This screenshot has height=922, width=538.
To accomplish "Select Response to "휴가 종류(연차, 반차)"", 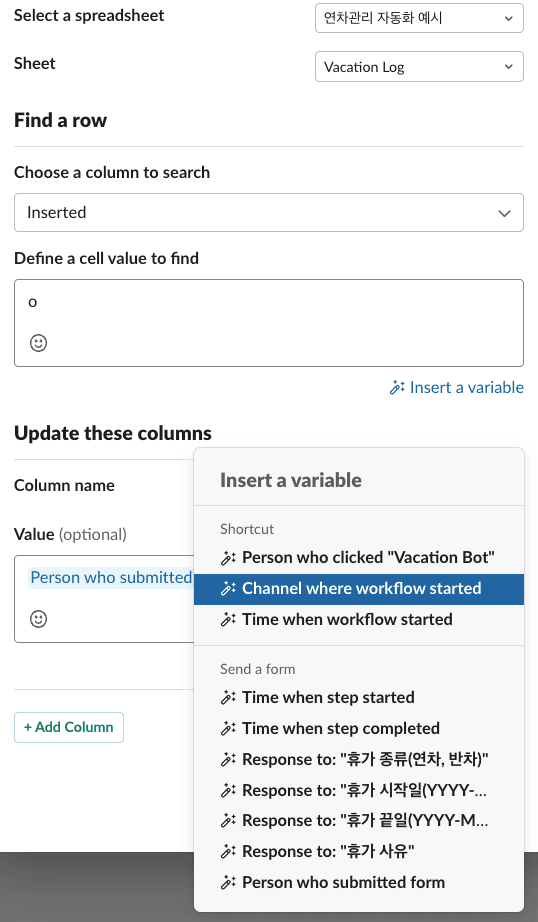I will pos(359,759).
